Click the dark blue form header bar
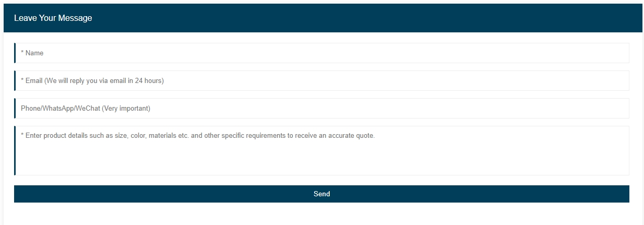 pyautogui.click(x=365, y=18)
